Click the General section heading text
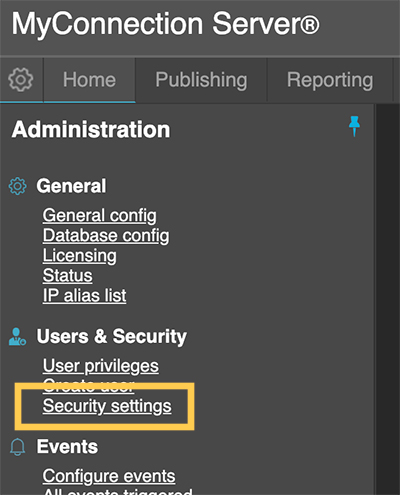Image resolution: width=400 pixels, height=495 pixels. [x=71, y=186]
